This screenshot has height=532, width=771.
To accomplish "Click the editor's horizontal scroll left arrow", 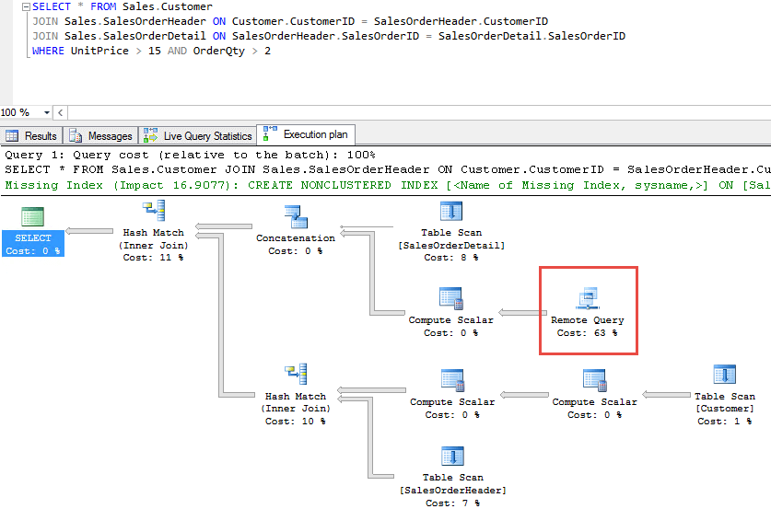I will 61,112.
